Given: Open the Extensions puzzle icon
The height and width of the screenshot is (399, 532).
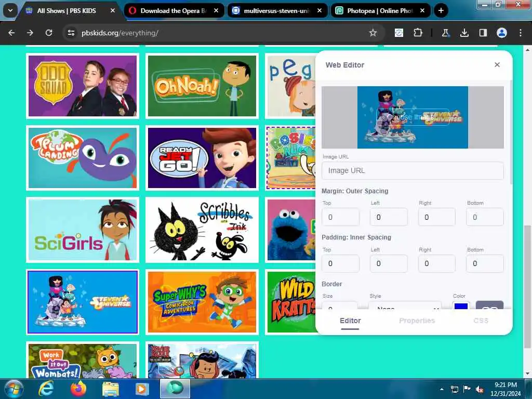Looking at the screenshot, I should coord(418,33).
